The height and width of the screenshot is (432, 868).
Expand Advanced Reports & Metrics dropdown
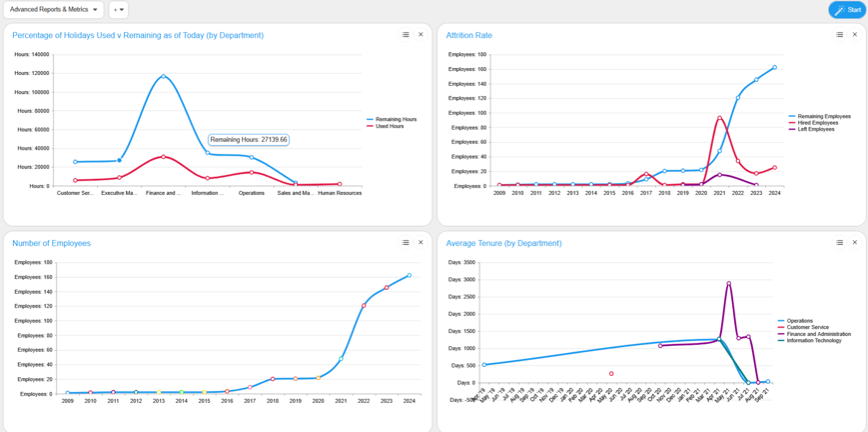tap(54, 10)
